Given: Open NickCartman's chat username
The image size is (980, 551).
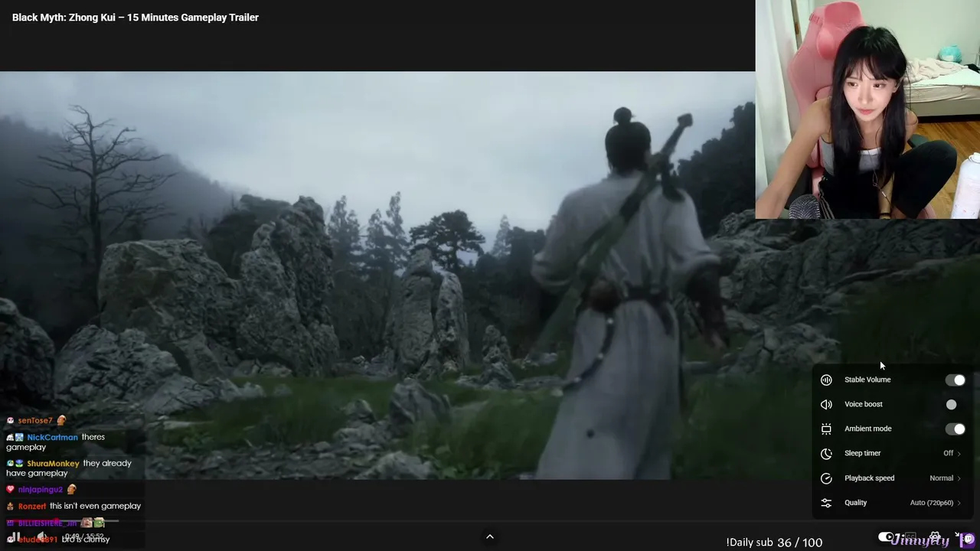Looking at the screenshot, I should pos(52,437).
